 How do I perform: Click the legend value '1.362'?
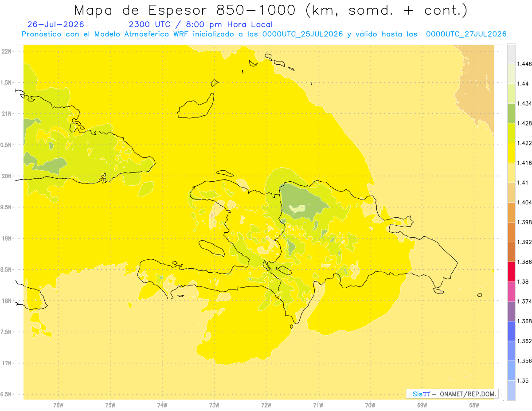tap(524, 341)
